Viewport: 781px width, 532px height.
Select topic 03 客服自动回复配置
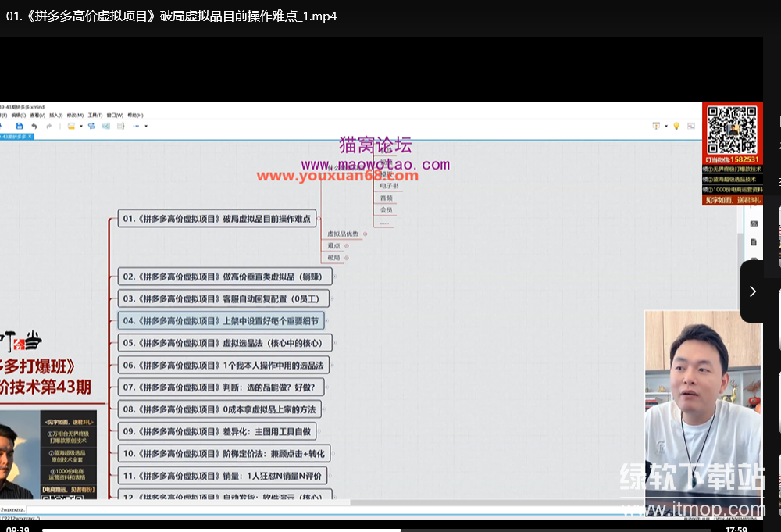coord(223,299)
